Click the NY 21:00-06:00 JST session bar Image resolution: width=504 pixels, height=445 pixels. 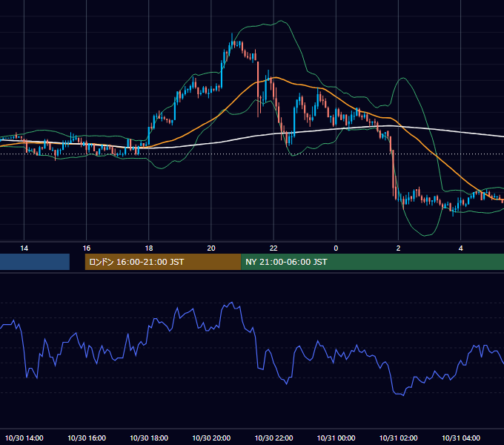373,262
